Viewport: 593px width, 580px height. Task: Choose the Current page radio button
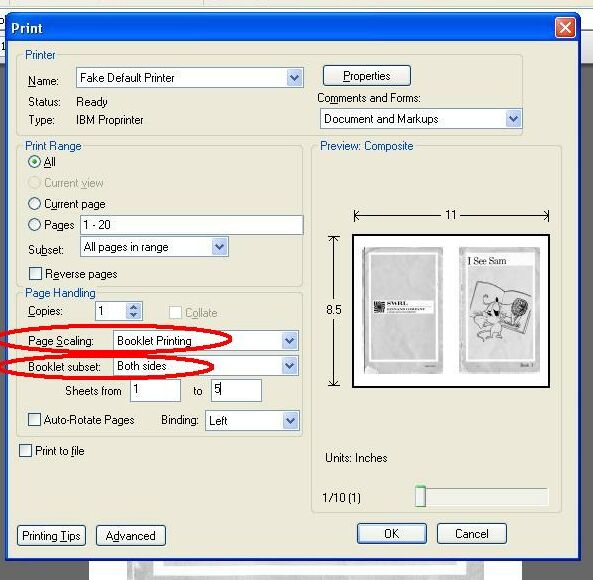[34, 204]
